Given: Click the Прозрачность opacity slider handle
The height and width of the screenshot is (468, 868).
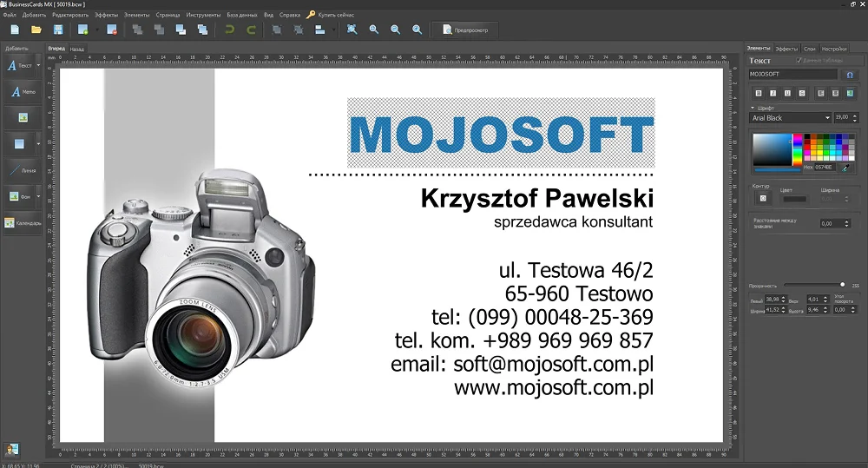Looking at the screenshot, I should (x=842, y=284).
